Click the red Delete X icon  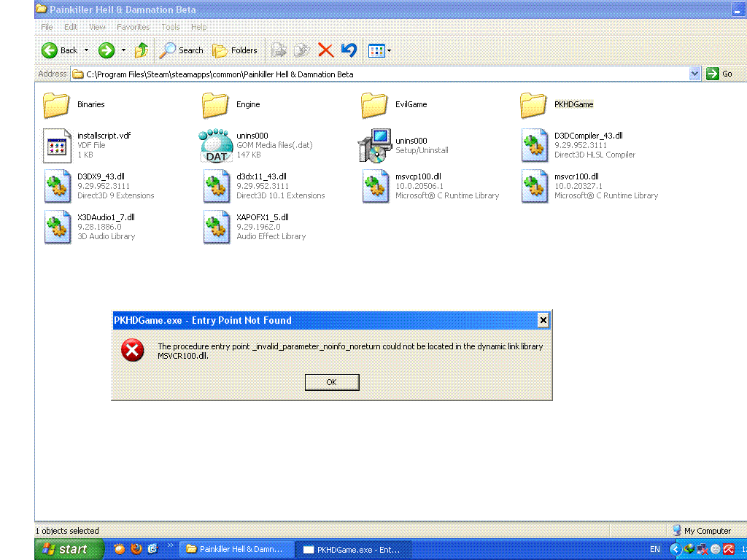pyautogui.click(x=326, y=50)
